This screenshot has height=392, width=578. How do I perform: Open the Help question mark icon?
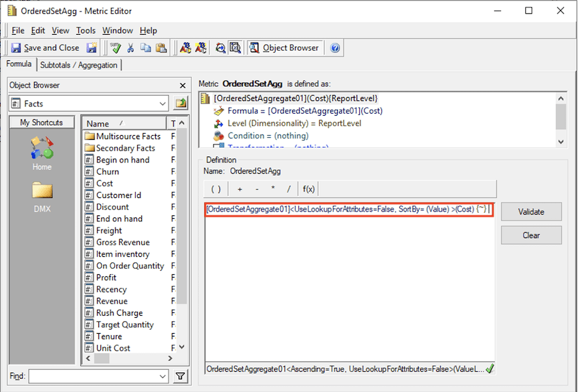click(335, 48)
